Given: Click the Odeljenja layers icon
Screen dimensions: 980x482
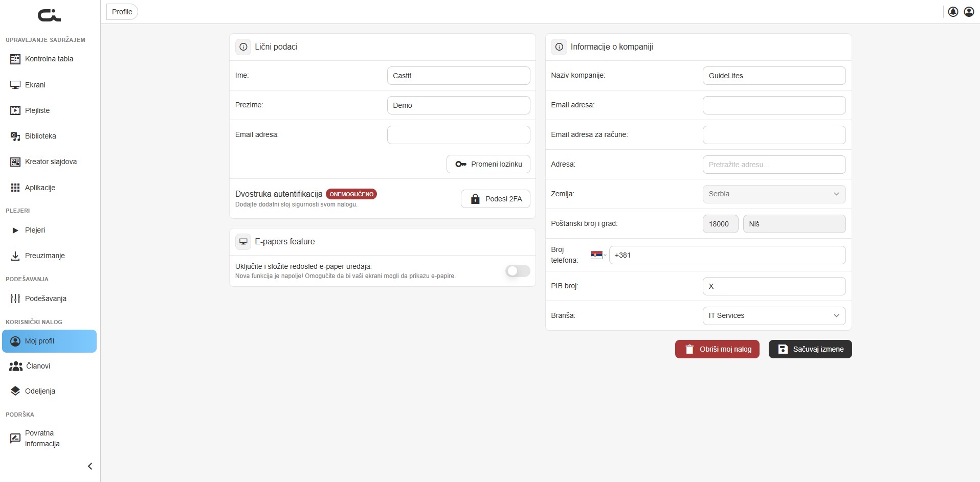Looking at the screenshot, I should coord(15,391).
